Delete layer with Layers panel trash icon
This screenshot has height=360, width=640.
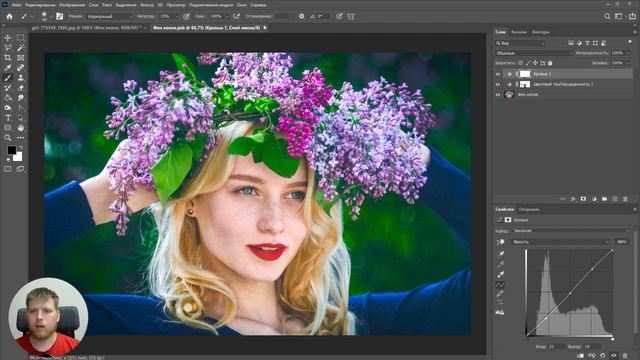(x=625, y=199)
